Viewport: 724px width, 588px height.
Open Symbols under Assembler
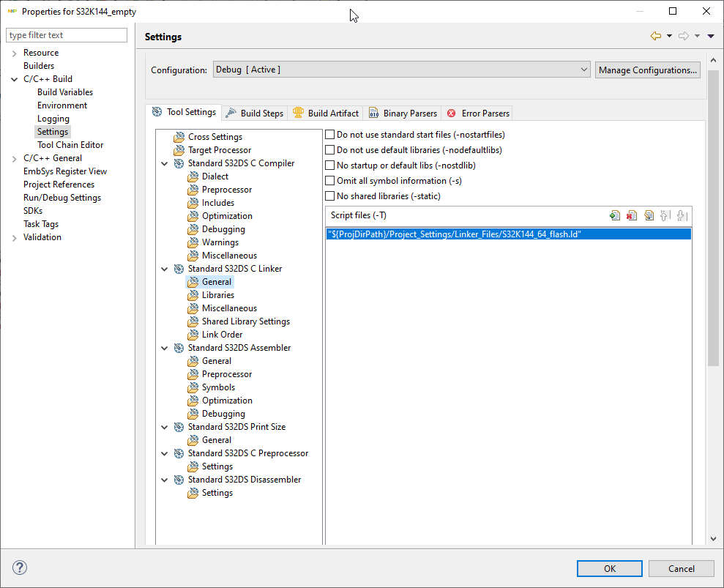click(218, 387)
